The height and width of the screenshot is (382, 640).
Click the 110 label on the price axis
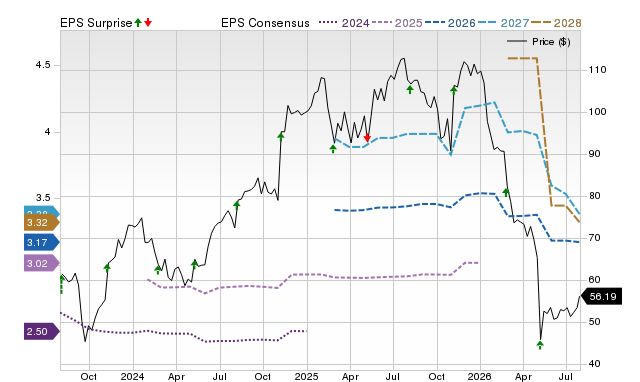598,70
